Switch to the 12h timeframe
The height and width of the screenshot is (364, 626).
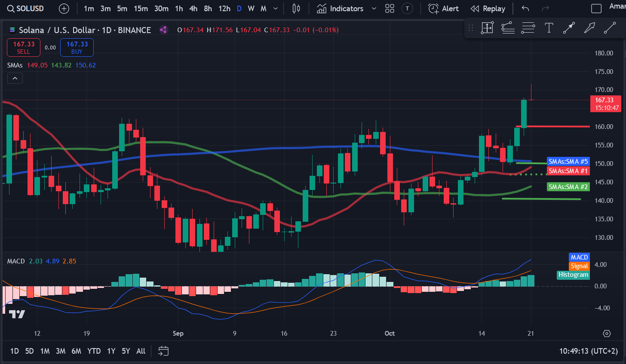(x=224, y=9)
